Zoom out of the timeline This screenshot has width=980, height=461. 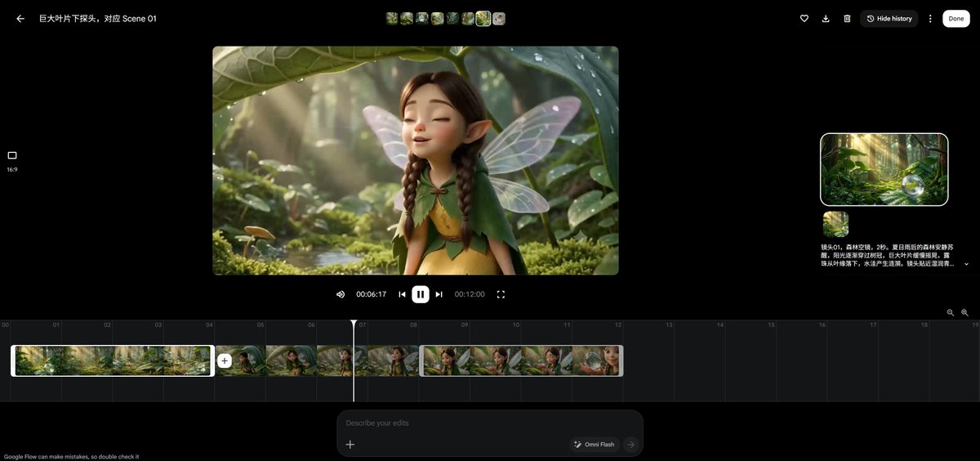pos(951,312)
